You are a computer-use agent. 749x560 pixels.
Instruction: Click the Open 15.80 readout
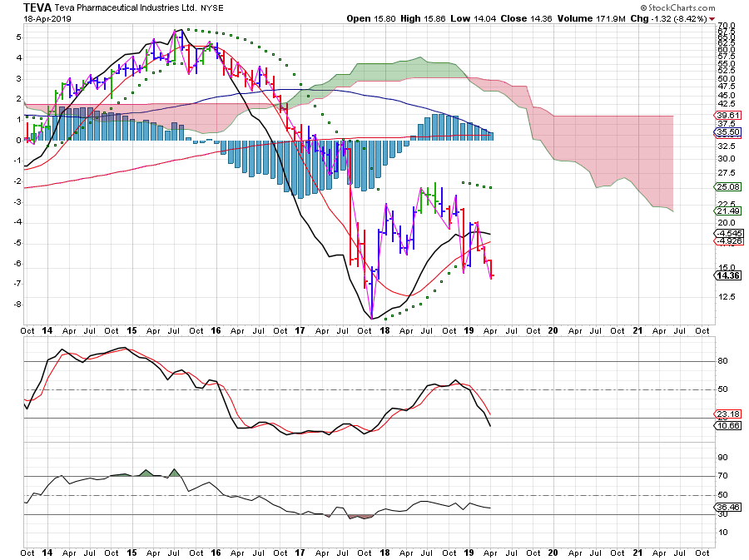(370, 17)
